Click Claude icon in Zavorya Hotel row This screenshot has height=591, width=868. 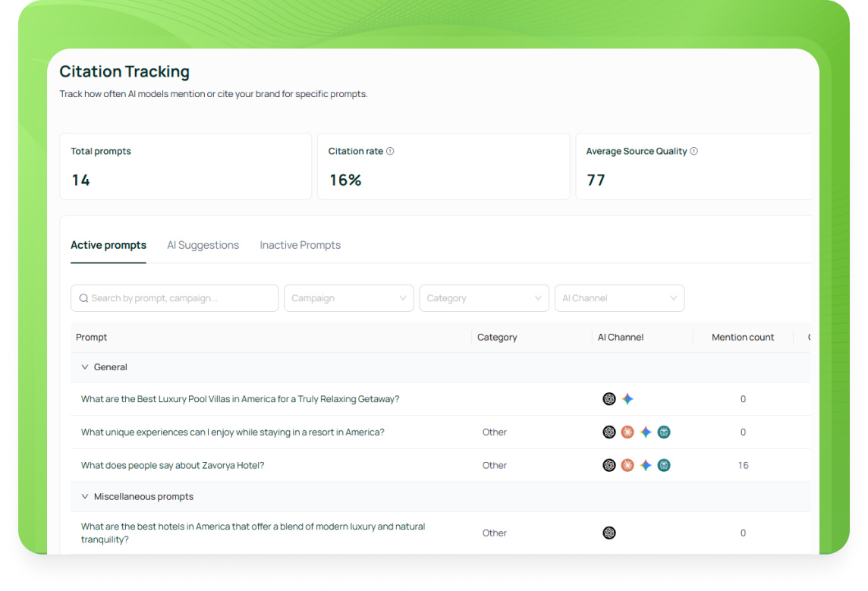tap(627, 465)
